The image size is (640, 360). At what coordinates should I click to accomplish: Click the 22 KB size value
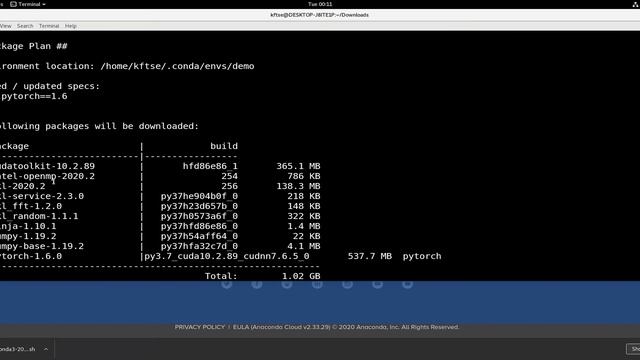tap(307, 236)
